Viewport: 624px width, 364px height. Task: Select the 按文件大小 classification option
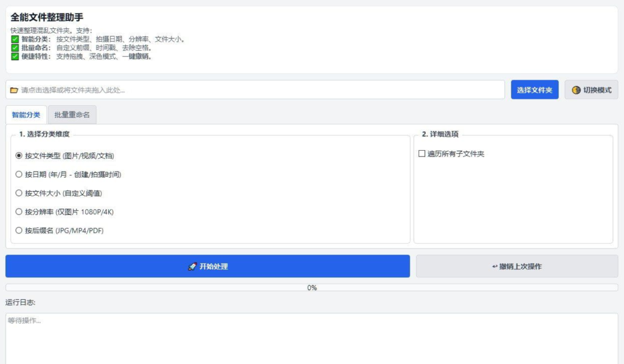18,194
